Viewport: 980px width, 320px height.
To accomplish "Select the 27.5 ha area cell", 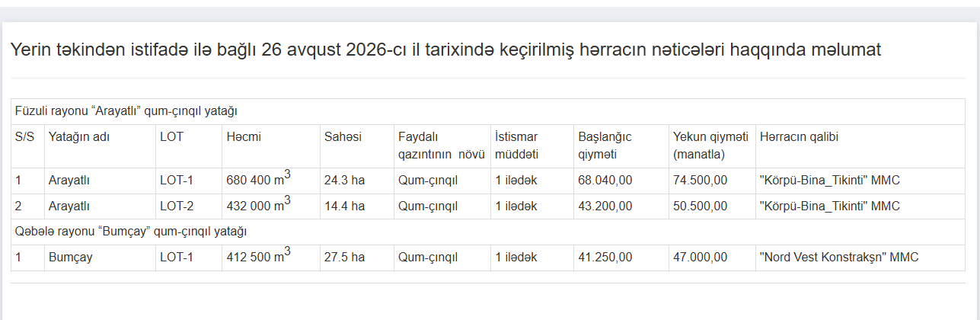I will coord(357,258).
